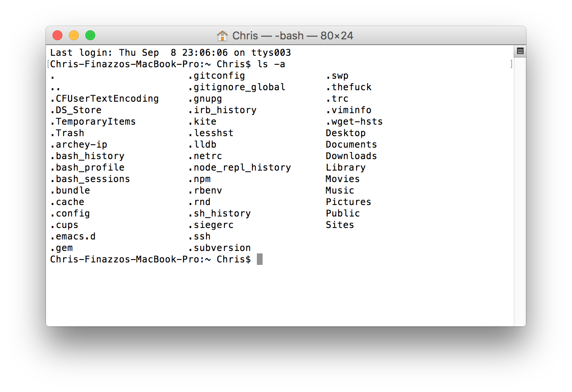Click the home folder icon in title bar

pyautogui.click(x=222, y=36)
